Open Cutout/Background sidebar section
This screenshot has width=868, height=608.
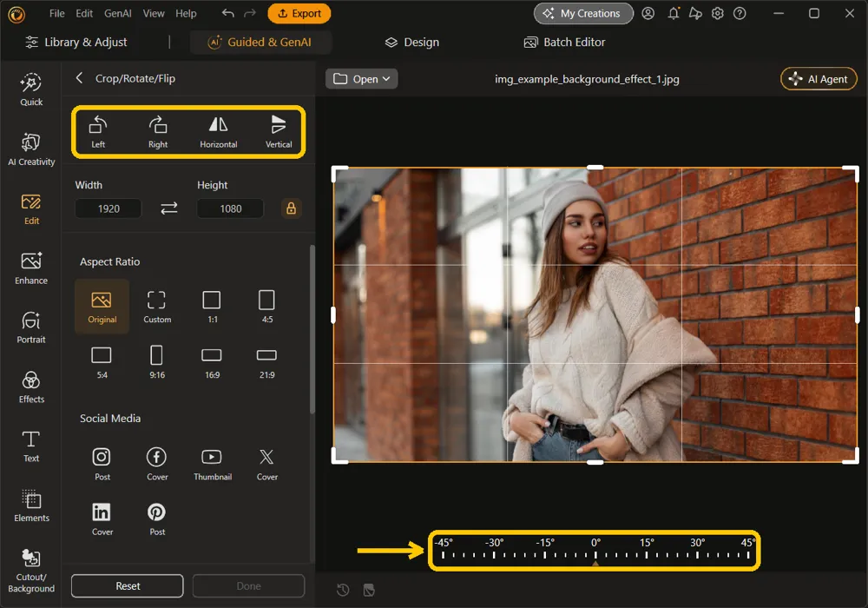coord(31,571)
